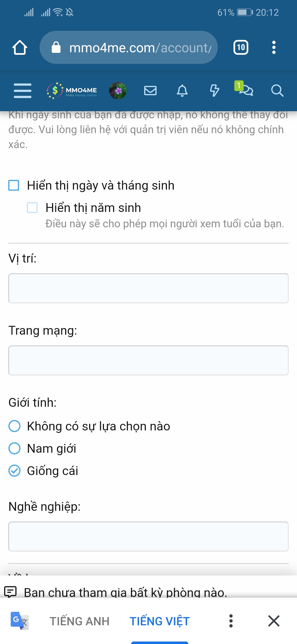Open the site search magnifier
297x644 pixels.
tap(277, 91)
